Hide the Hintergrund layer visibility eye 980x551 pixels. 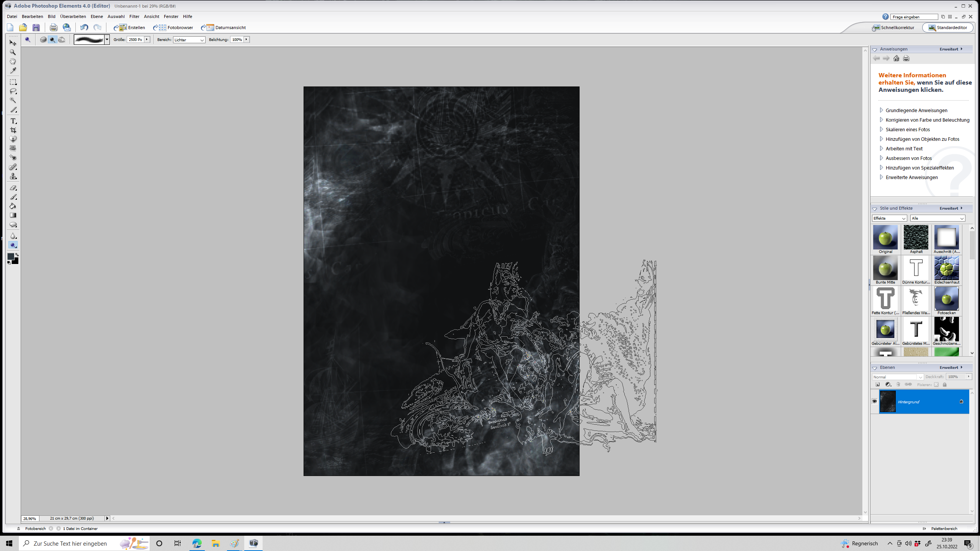coord(874,401)
